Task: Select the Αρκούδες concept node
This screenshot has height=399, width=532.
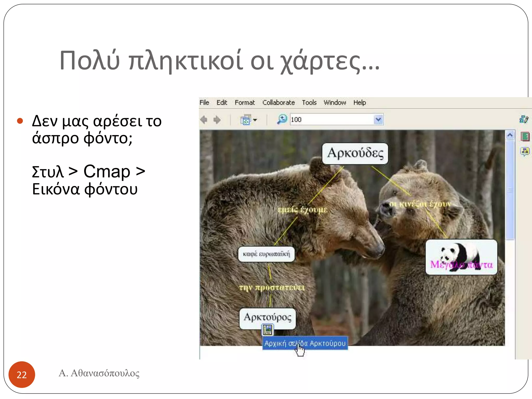Action: 355,153
